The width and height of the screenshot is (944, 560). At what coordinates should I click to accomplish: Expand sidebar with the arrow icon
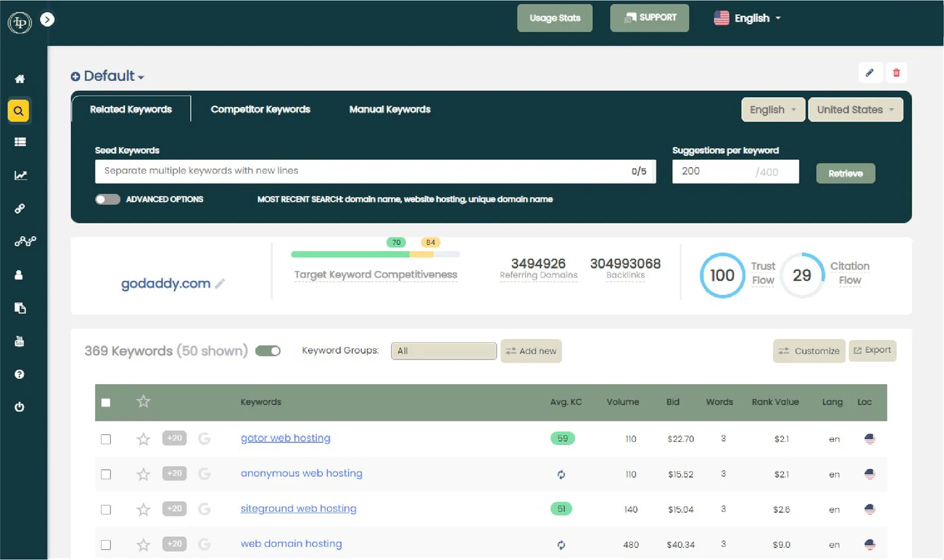click(47, 19)
